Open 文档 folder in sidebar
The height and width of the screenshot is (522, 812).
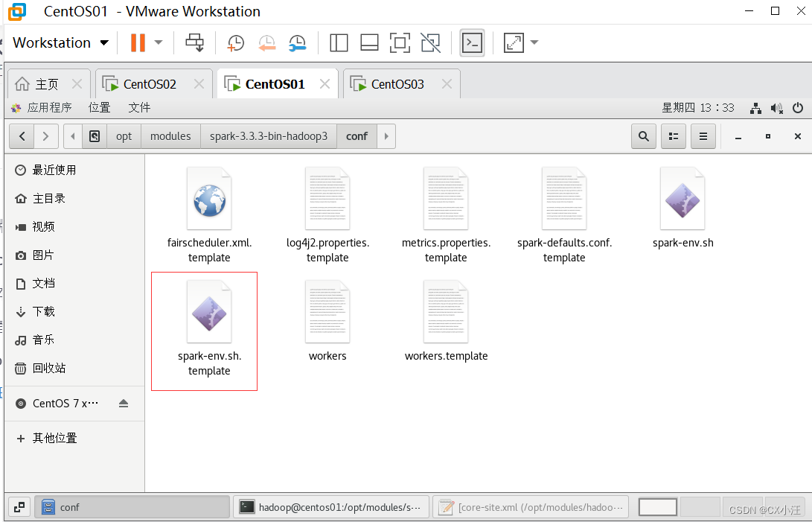[x=74, y=283]
